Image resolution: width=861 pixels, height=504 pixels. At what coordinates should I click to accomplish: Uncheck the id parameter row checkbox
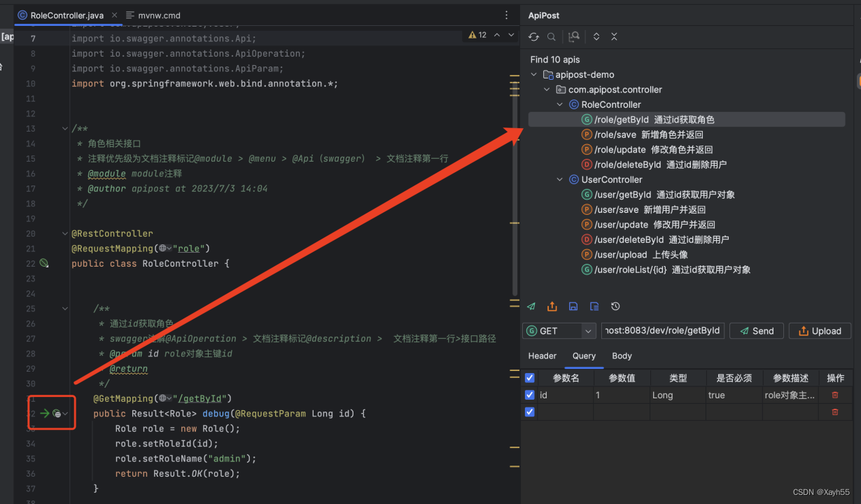[x=530, y=395]
